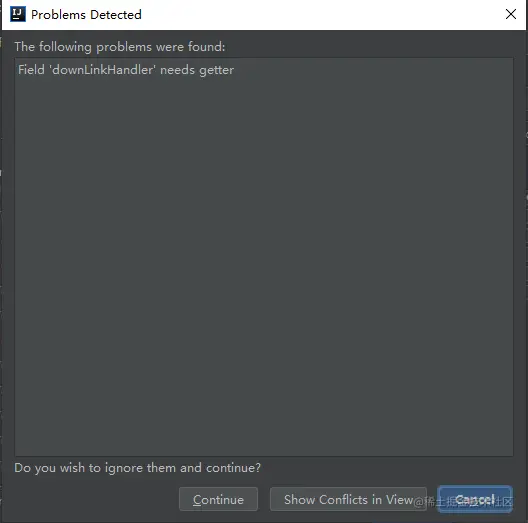The width and height of the screenshot is (528, 523).
Task: Open Show Conflicts in View
Action: point(348,499)
